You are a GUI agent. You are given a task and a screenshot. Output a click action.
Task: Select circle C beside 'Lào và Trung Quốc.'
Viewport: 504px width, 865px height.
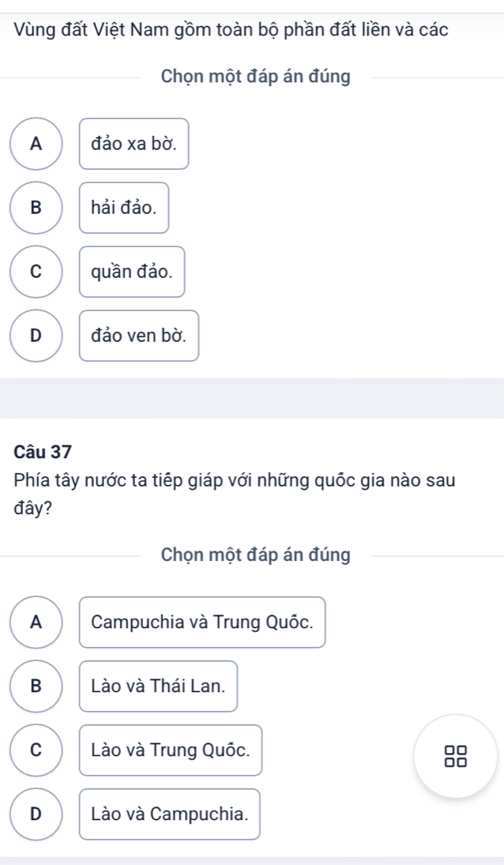36,750
